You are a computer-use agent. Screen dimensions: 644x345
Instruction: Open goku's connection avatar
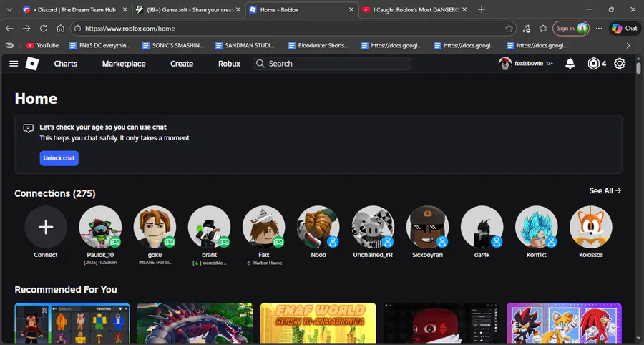[155, 227]
